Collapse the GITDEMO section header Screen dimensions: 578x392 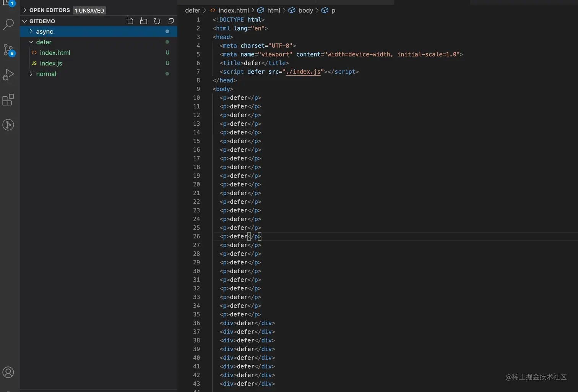coord(42,21)
